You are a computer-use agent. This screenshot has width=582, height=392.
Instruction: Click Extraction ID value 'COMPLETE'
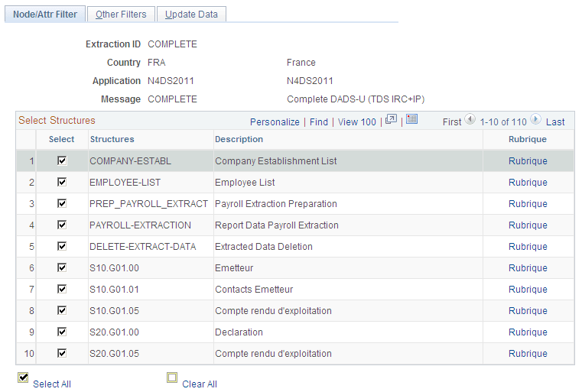tap(172, 44)
